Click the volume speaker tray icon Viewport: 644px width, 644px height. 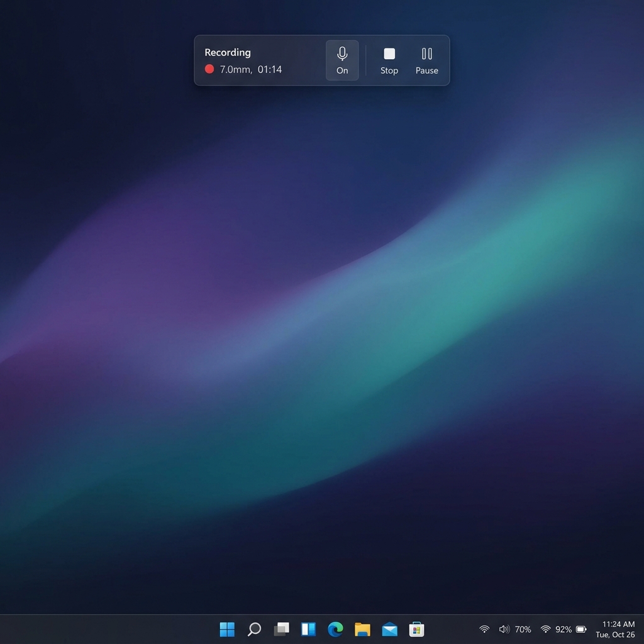[x=504, y=629]
